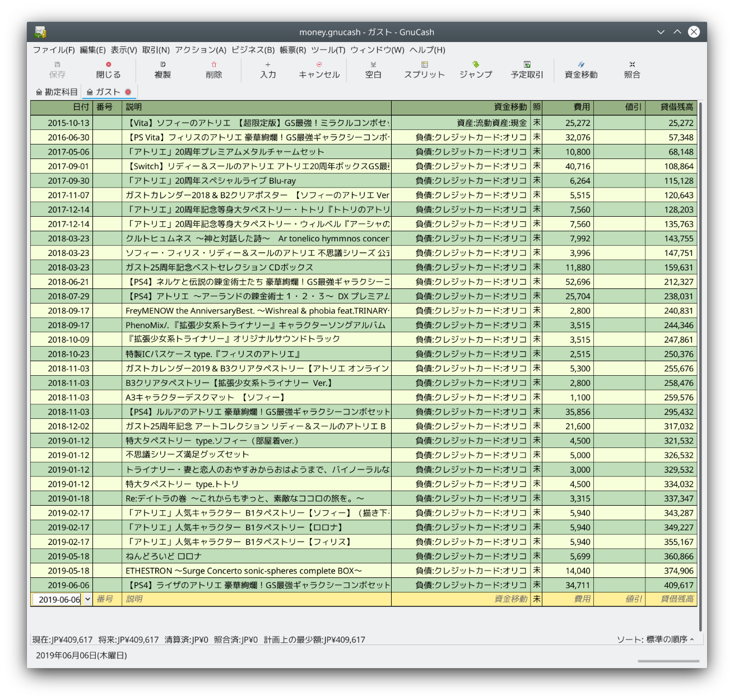Image resolution: width=734 pixels, height=700 pixels.
Task: Switch to the 勘定科目 tab
Action: pos(57,92)
